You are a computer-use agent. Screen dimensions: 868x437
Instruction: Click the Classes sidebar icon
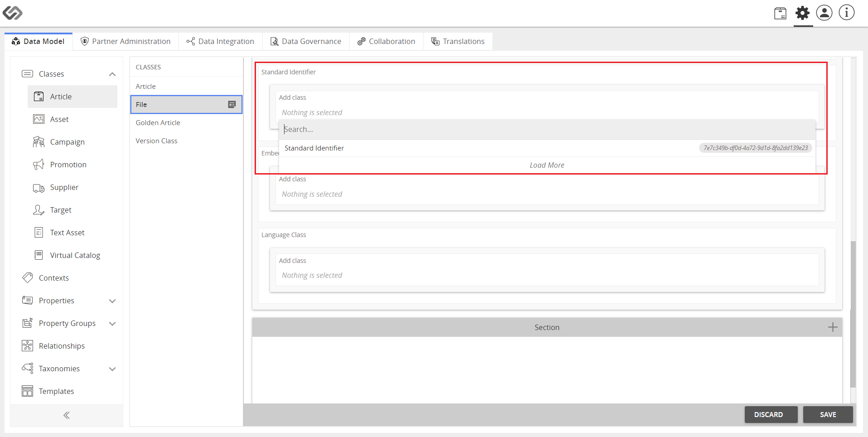[27, 74]
